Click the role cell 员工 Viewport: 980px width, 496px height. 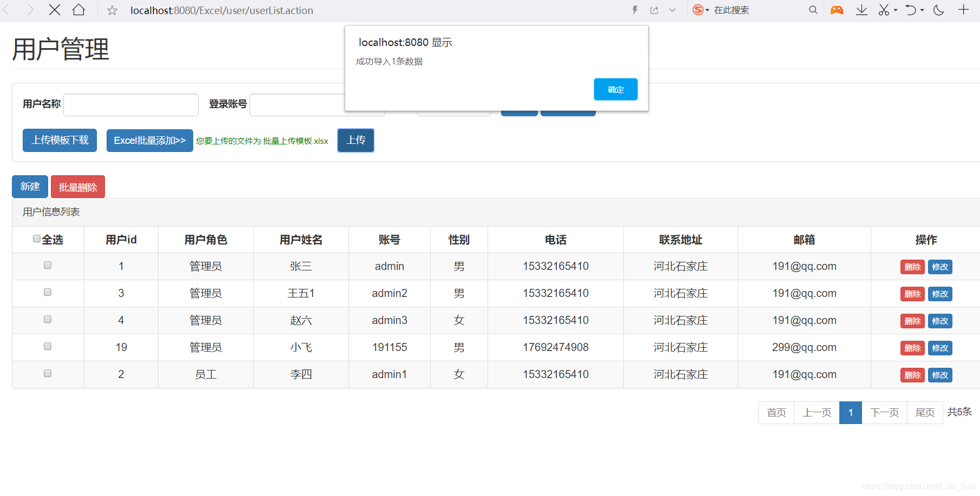[206, 374]
